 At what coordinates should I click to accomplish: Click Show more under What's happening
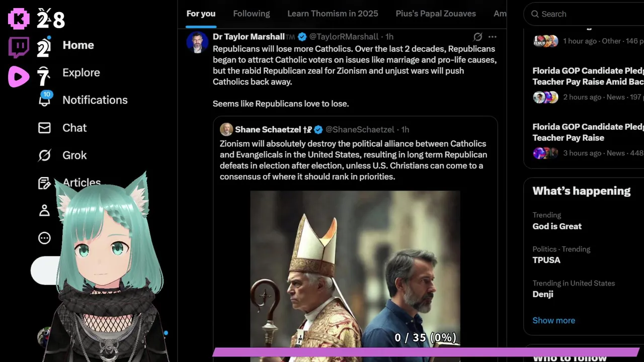pyautogui.click(x=553, y=320)
